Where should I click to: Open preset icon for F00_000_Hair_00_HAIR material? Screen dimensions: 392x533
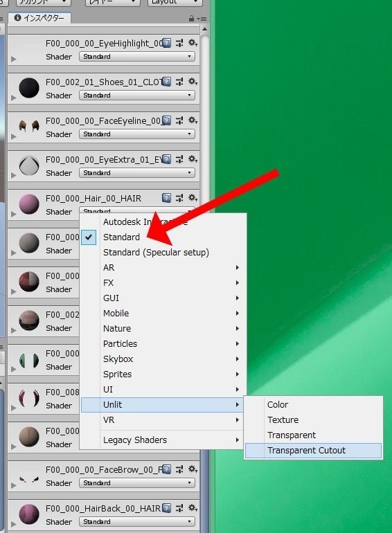(x=179, y=198)
